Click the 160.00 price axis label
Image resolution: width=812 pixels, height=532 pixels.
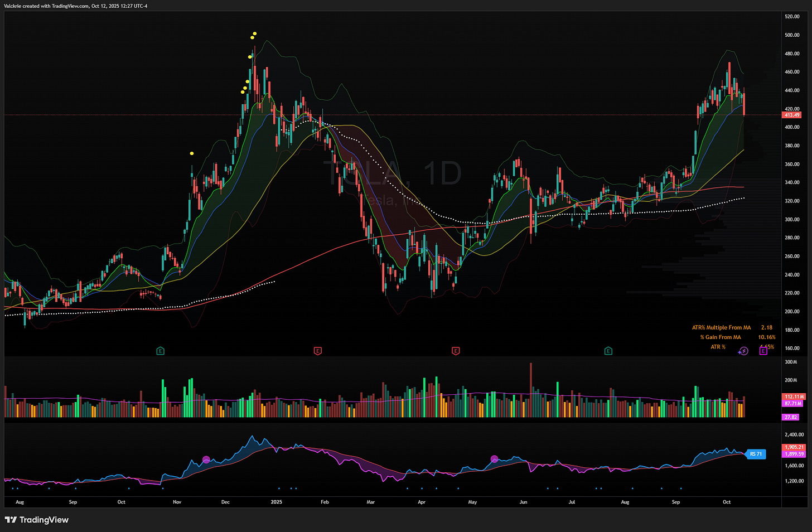coord(792,348)
